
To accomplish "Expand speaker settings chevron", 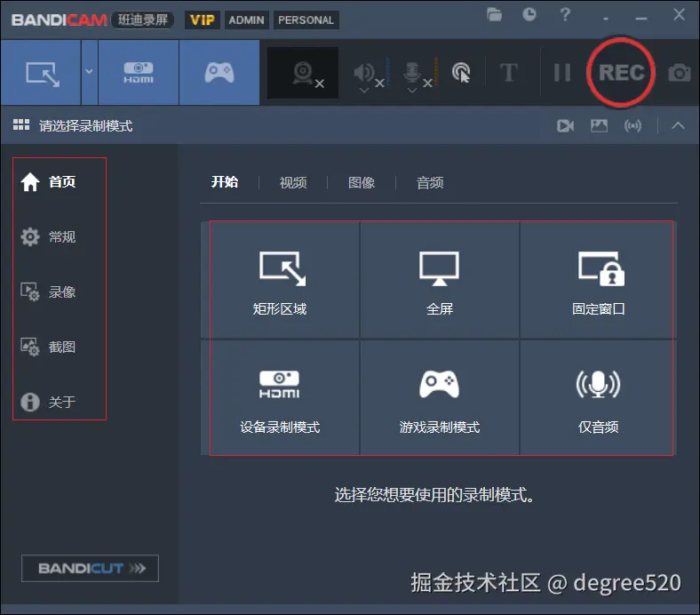I will [x=364, y=91].
